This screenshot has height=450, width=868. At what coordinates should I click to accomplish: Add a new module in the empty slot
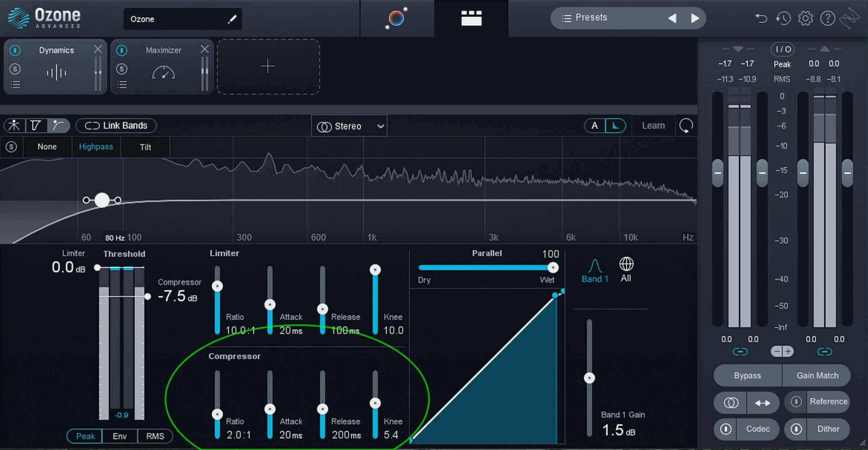click(x=268, y=67)
